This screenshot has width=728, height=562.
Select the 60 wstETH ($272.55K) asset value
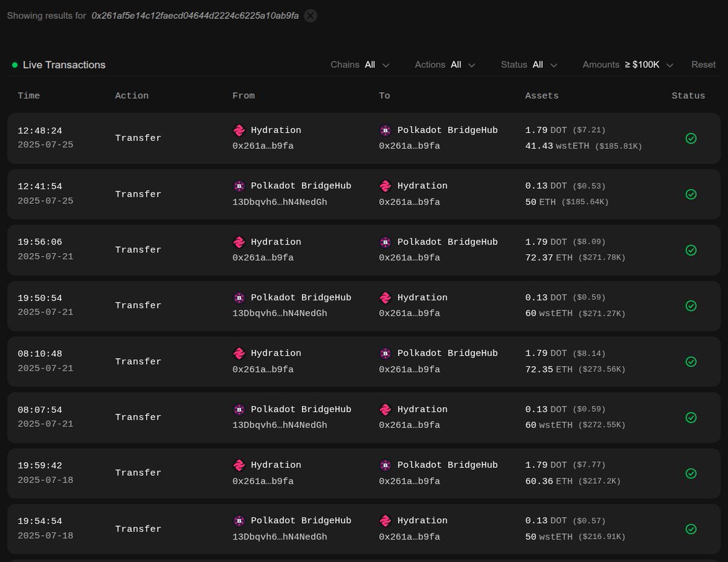[575, 425]
